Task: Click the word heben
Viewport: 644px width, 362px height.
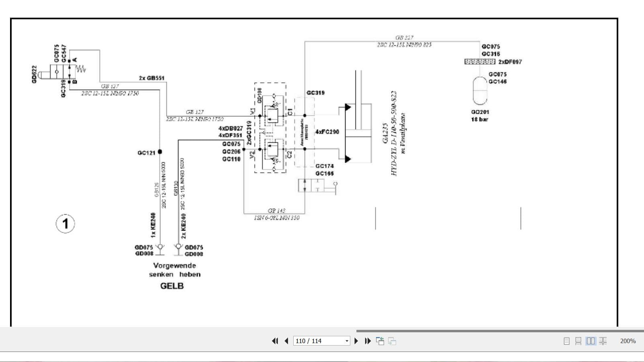Action: tap(190, 274)
